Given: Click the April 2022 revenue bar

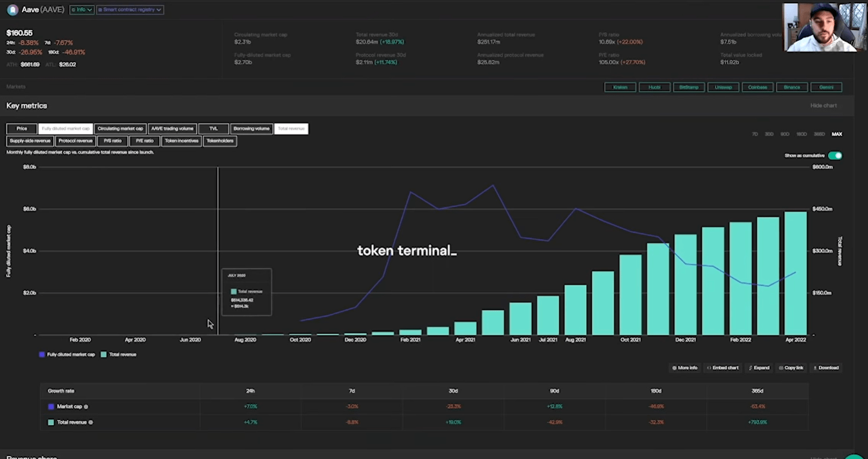Looking at the screenshot, I should tap(796, 273).
